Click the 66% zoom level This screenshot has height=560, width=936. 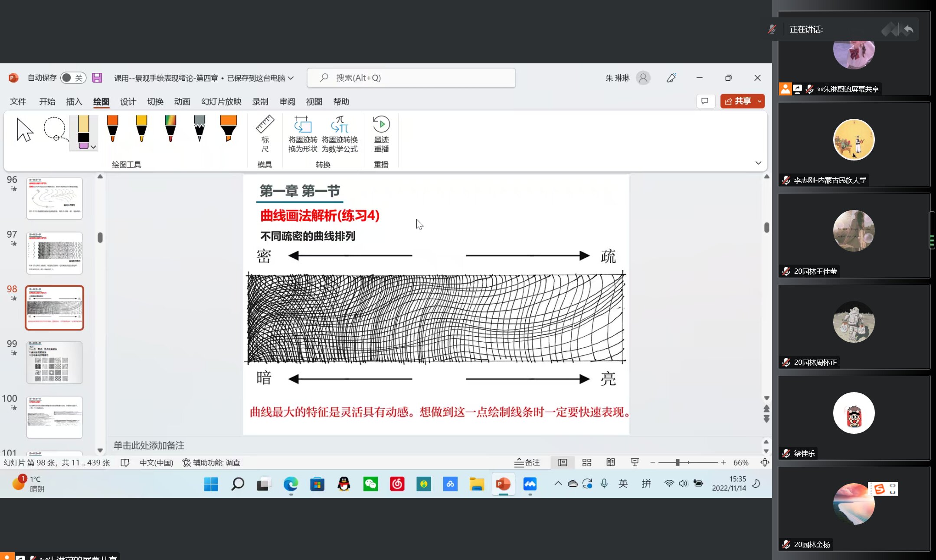(x=741, y=462)
